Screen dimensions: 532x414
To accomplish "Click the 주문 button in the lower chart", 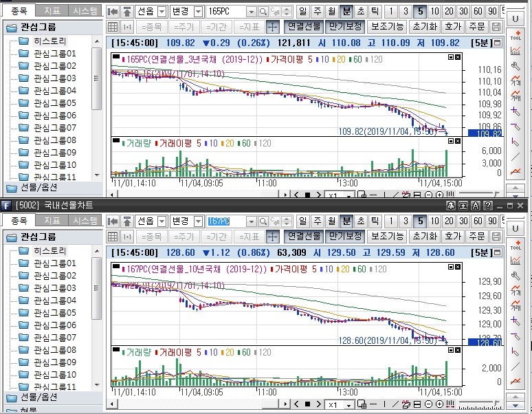I will pyautogui.click(x=476, y=236).
